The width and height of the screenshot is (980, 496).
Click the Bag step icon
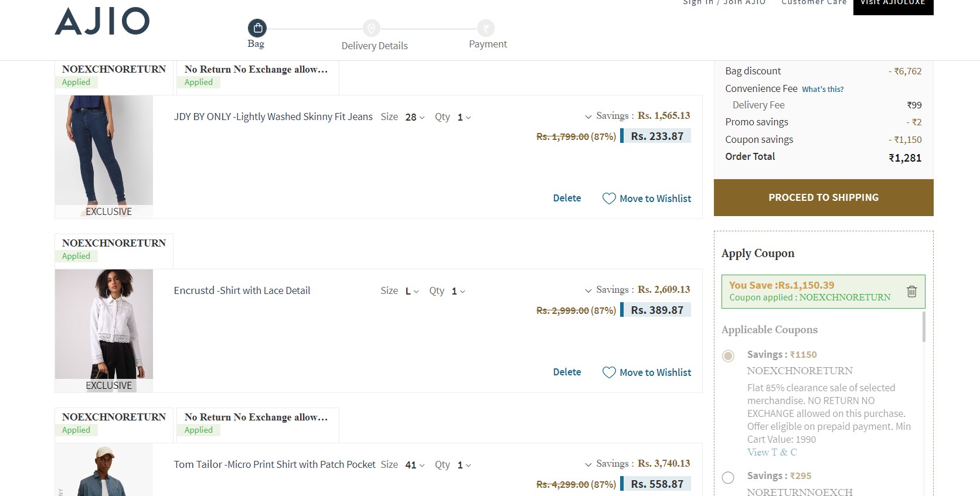pos(257,28)
